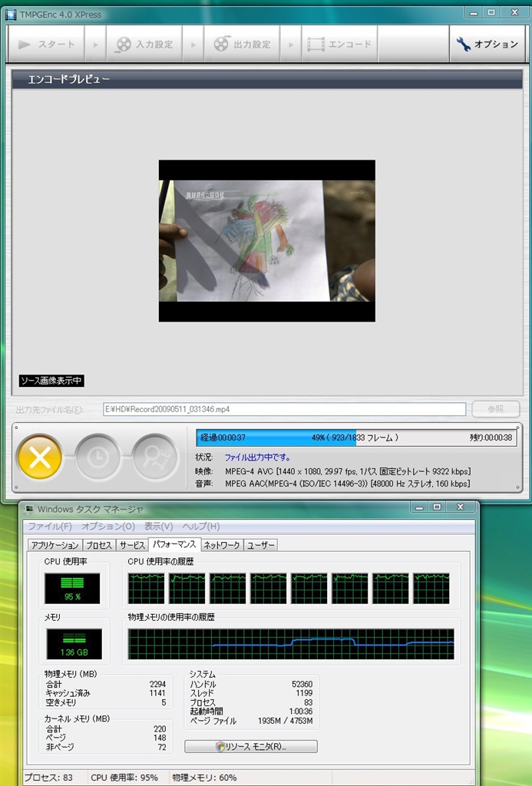Click the encode preview video image
This screenshot has height=786, width=532.
pos(266,240)
